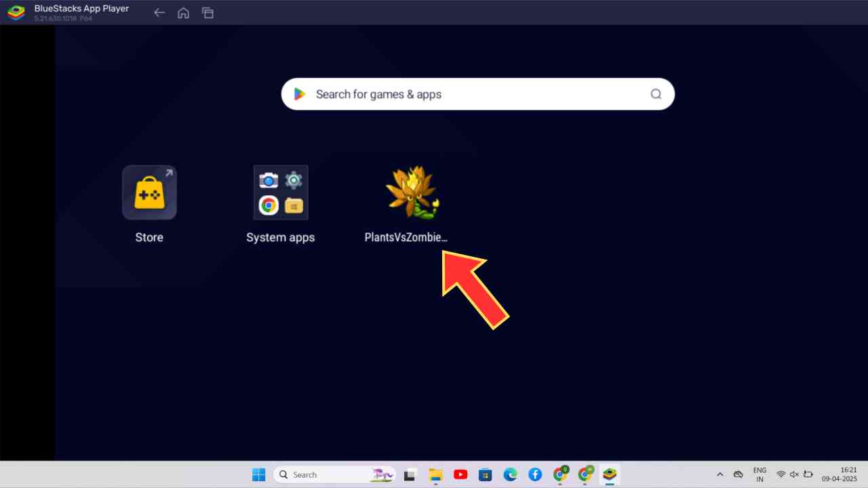Screen dimensions: 868x488
Task: Open recent apps in BlueStacks
Action: [x=208, y=12]
